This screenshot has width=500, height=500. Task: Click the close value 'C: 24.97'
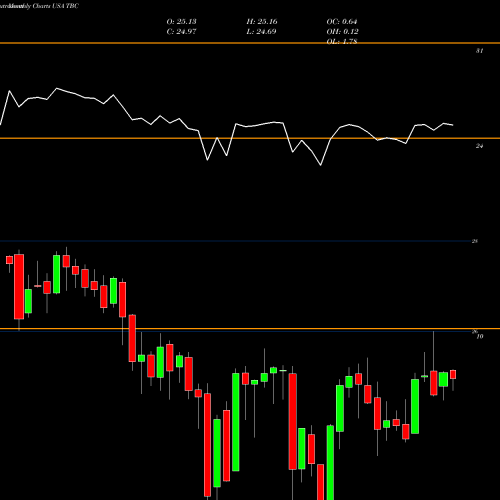(x=181, y=32)
